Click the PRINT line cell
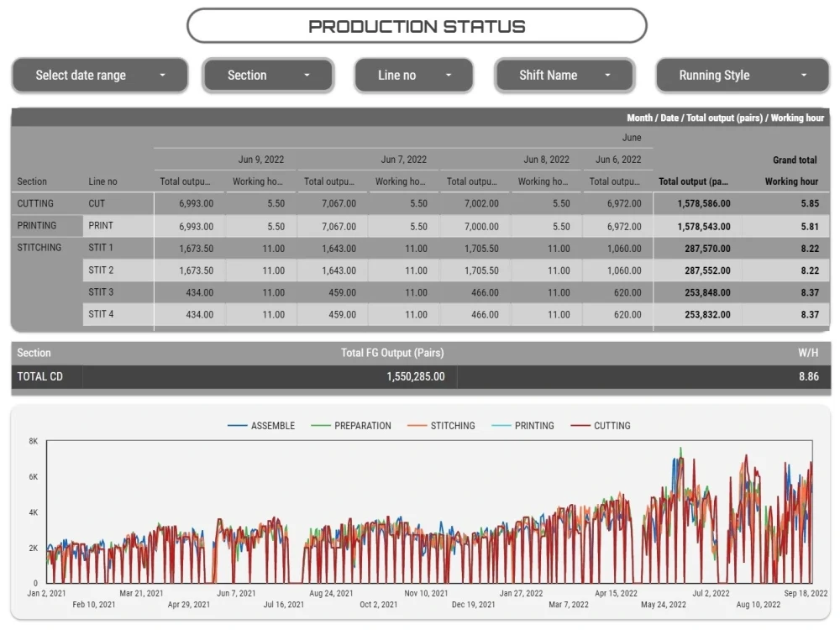Viewport: 840px width, 630px height. point(101,225)
